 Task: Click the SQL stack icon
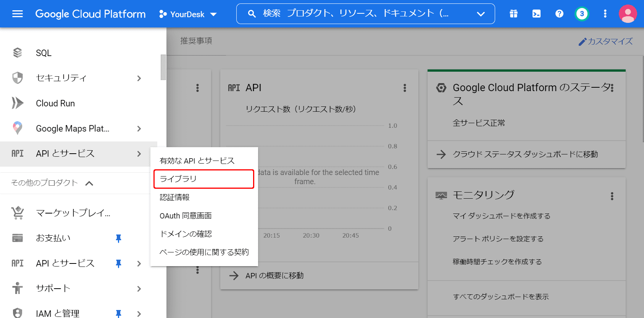point(18,53)
